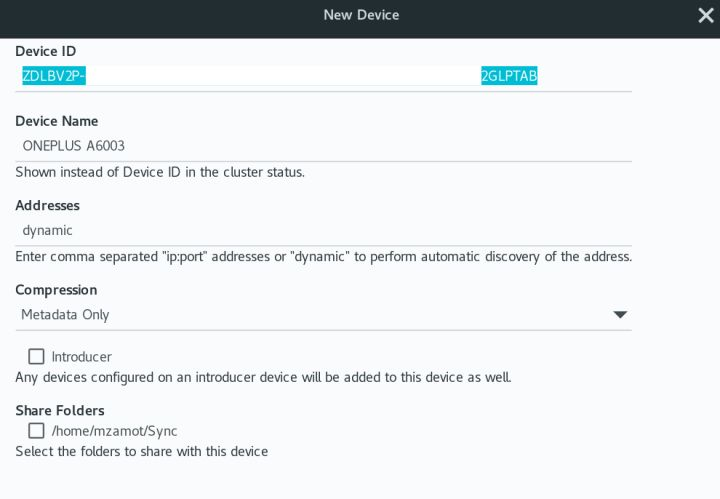Screen dimensions: 720x499
Task: Enable the Introducer checkbox
Action: pyautogui.click(x=37, y=356)
